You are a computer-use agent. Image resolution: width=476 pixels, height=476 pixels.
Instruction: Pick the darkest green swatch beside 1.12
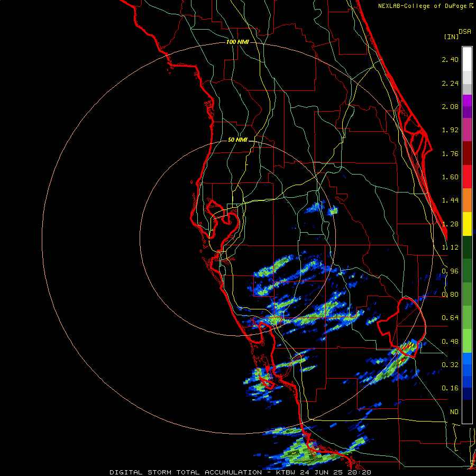(x=467, y=247)
